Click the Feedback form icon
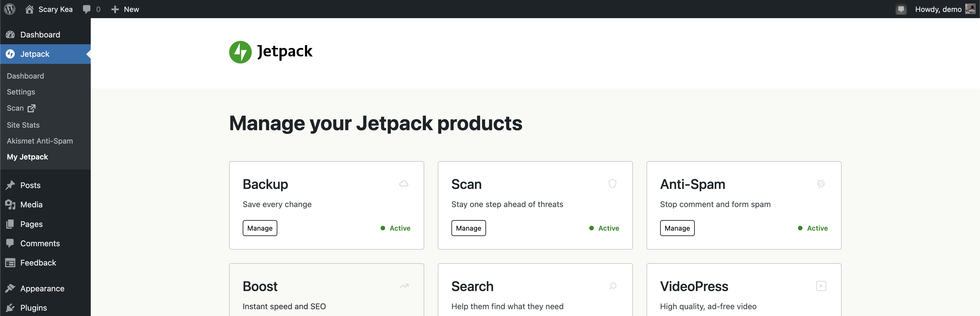 point(10,263)
